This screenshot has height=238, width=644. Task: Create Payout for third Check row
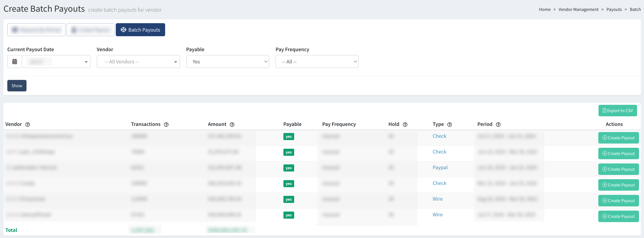618,185
